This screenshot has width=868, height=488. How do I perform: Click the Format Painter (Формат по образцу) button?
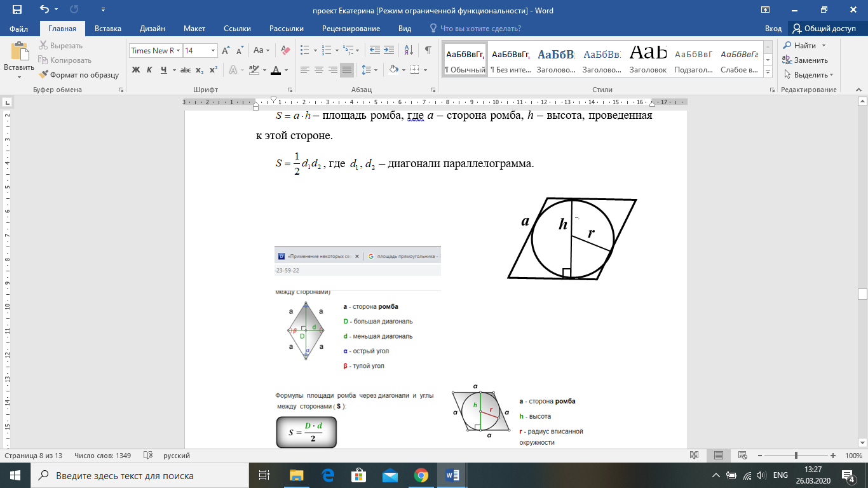[79, 74]
